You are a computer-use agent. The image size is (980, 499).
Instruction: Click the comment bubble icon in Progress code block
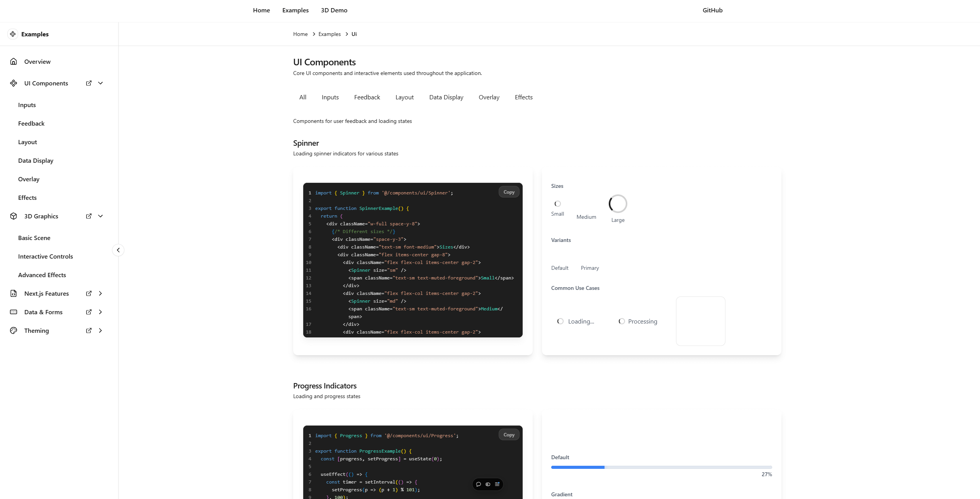(478, 484)
